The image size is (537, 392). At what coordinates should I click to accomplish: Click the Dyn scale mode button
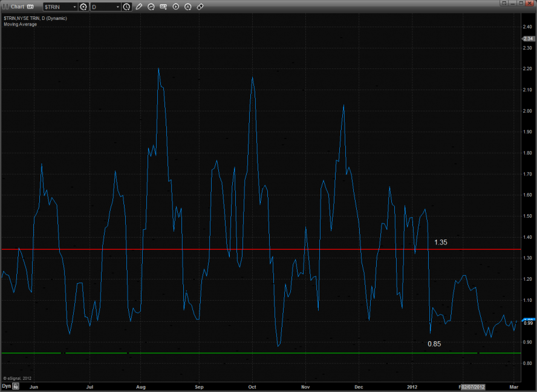pos(6,385)
